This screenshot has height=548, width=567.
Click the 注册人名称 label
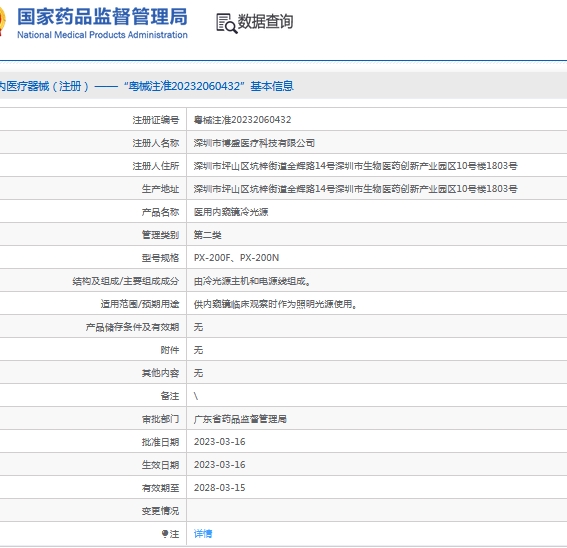point(155,143)
